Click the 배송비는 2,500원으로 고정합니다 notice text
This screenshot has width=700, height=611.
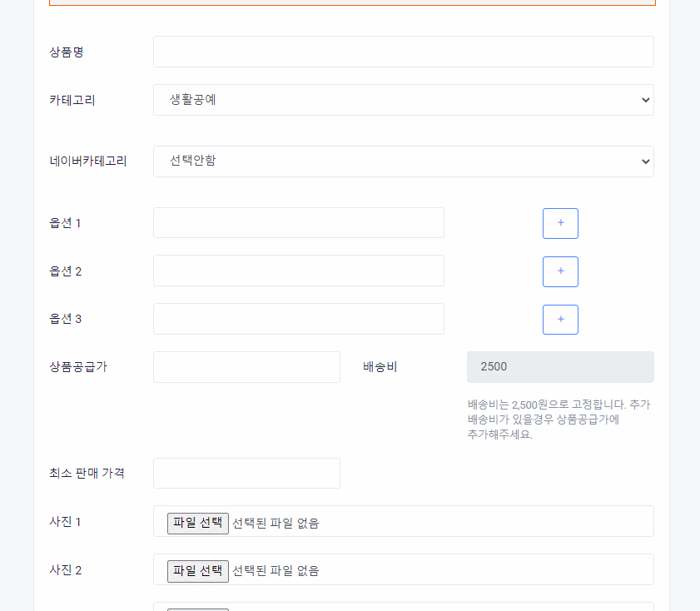click(559, 419)
